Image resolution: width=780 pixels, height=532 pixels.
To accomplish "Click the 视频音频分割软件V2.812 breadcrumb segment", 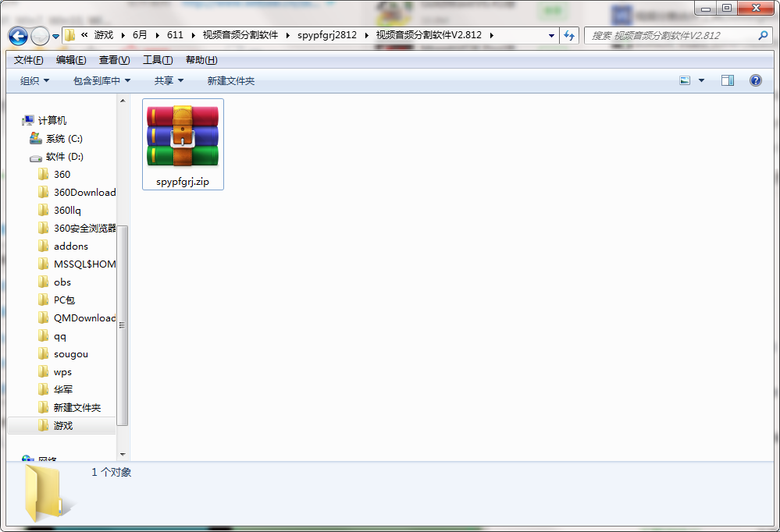I will (x=429, y=35).
